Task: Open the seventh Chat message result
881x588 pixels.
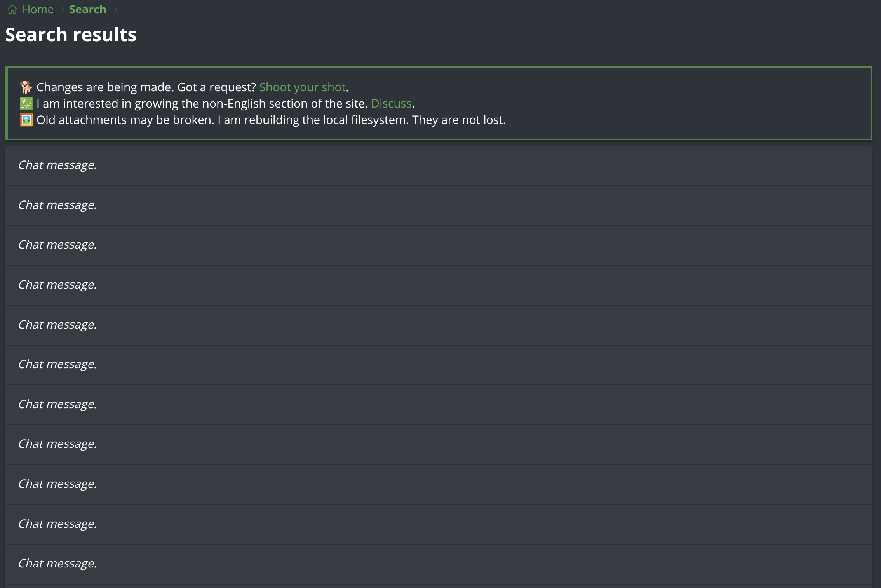Action: click(57, 404)
